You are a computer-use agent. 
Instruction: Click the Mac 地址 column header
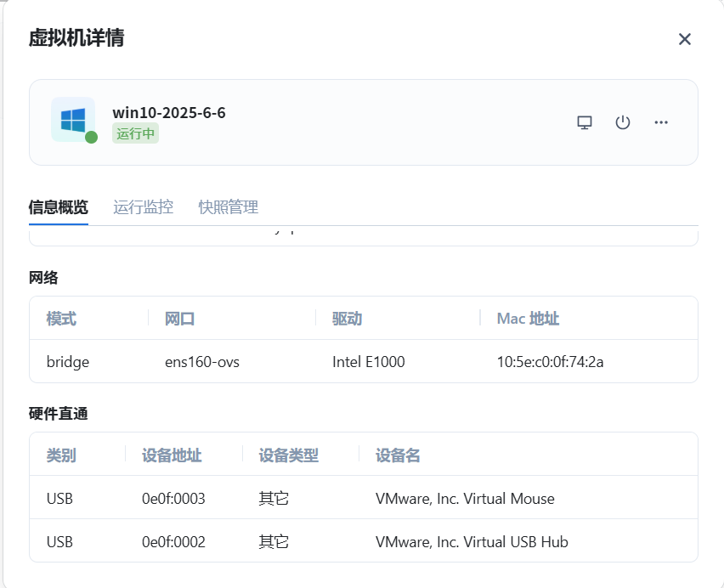pyautogui.click(x=528, y=319)
